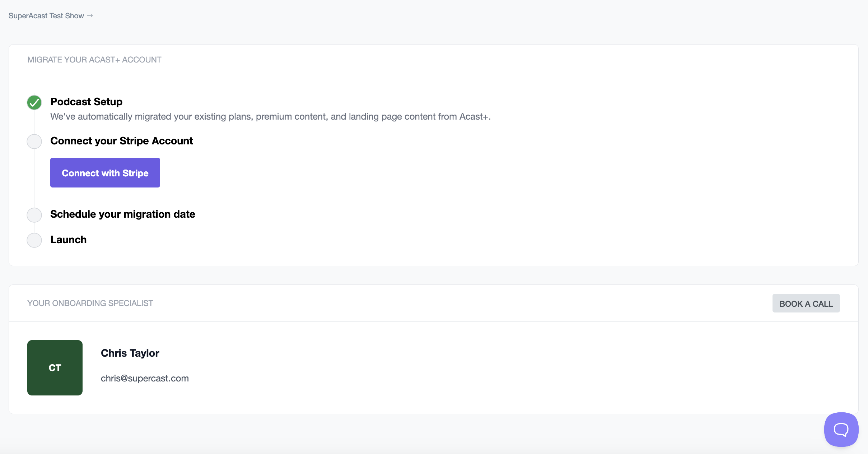Click the CT avatar thumbnail
868x454 pixels.
click(x=55, y=368)
